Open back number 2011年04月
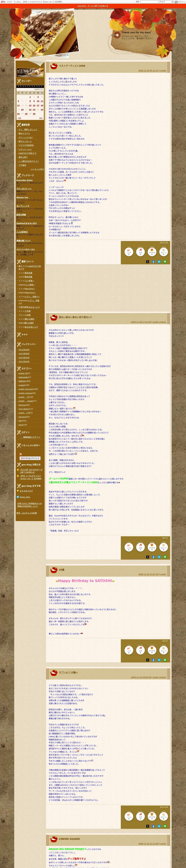This screenshot has width=186, height=868. [x=24, y=362]
